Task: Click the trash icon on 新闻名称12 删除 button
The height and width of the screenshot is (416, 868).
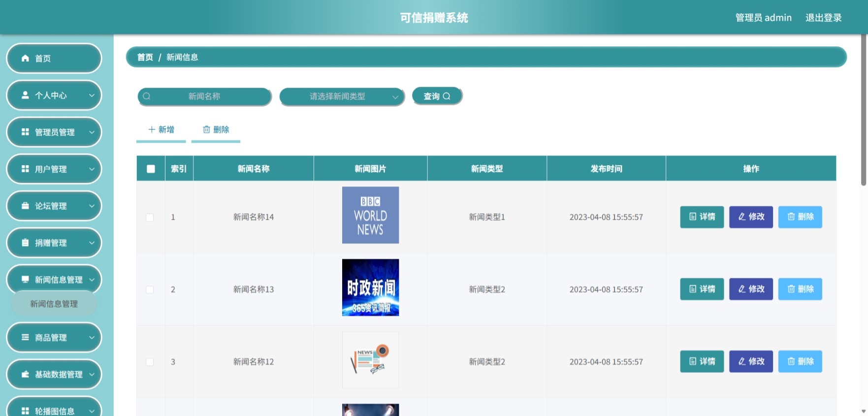Action: pos(791,361)
